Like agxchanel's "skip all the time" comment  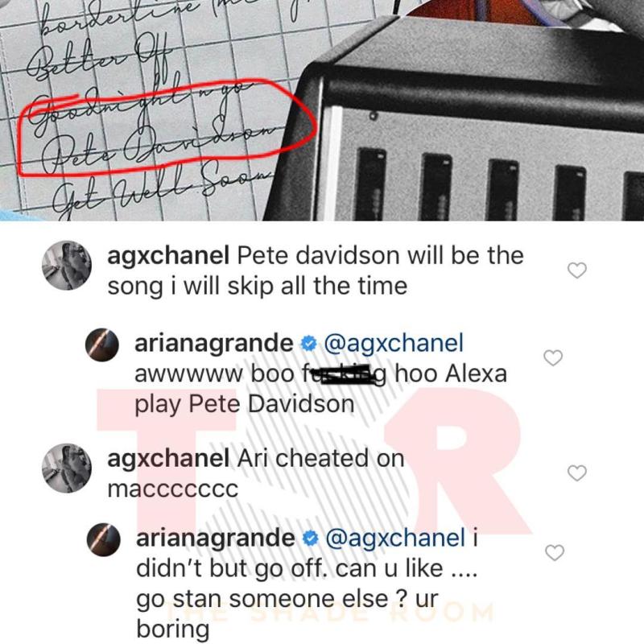[x=576, y=270]
